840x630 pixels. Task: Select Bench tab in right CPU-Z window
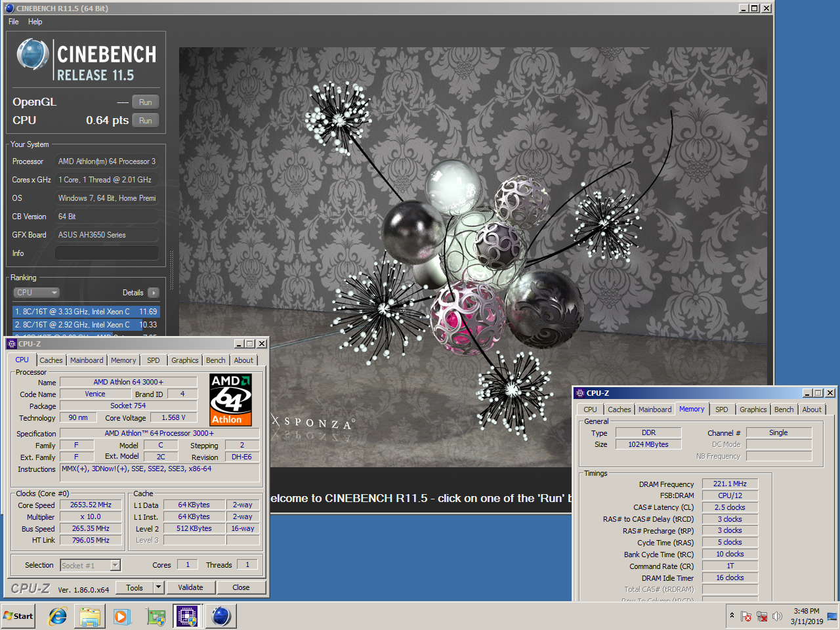784,409
